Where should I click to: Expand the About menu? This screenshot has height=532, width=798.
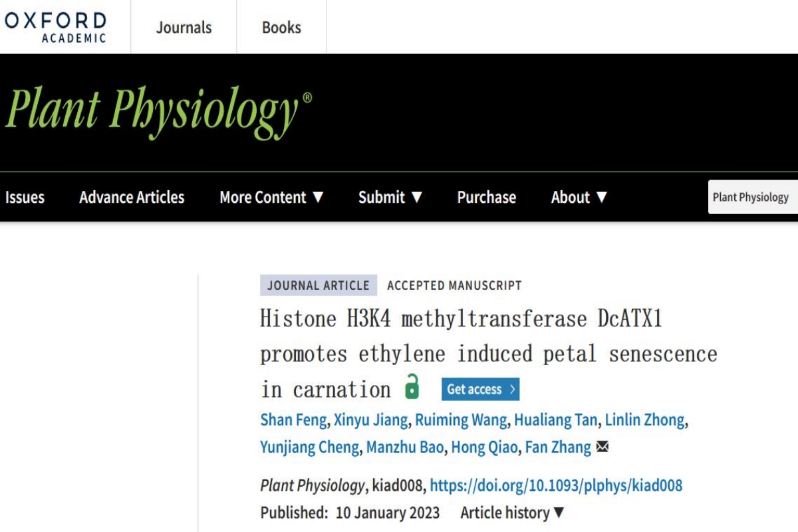click(x=579, y=198)
